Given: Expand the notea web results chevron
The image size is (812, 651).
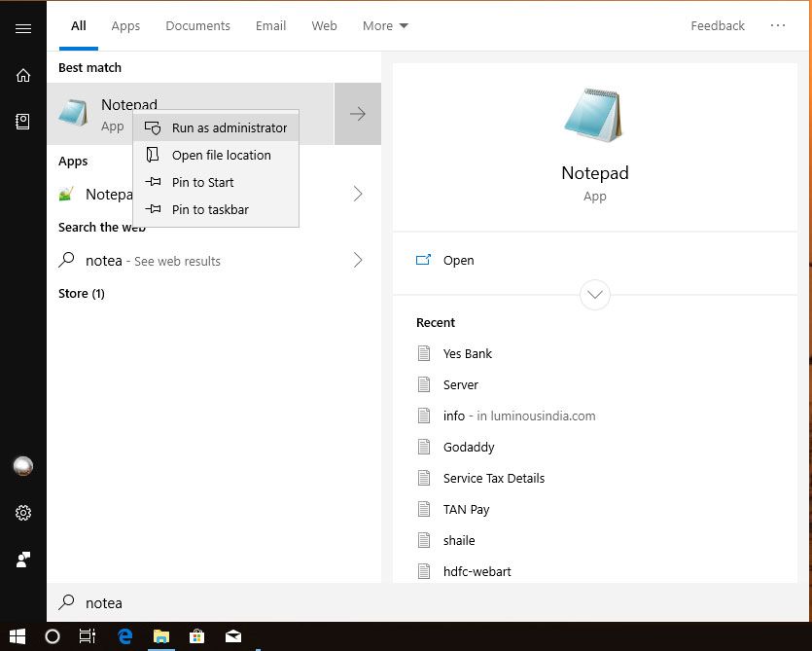Looking at the screenshot, I should pos(358,260).
